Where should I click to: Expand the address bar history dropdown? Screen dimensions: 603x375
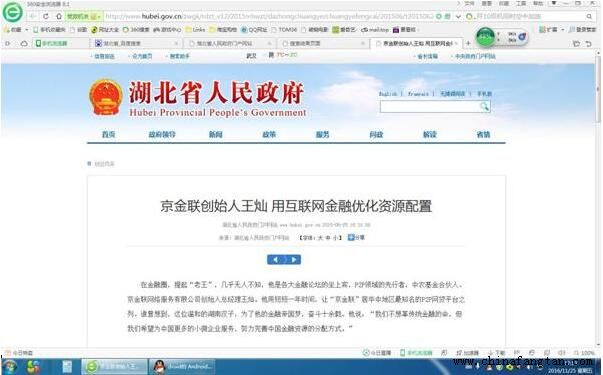point(458,17)
